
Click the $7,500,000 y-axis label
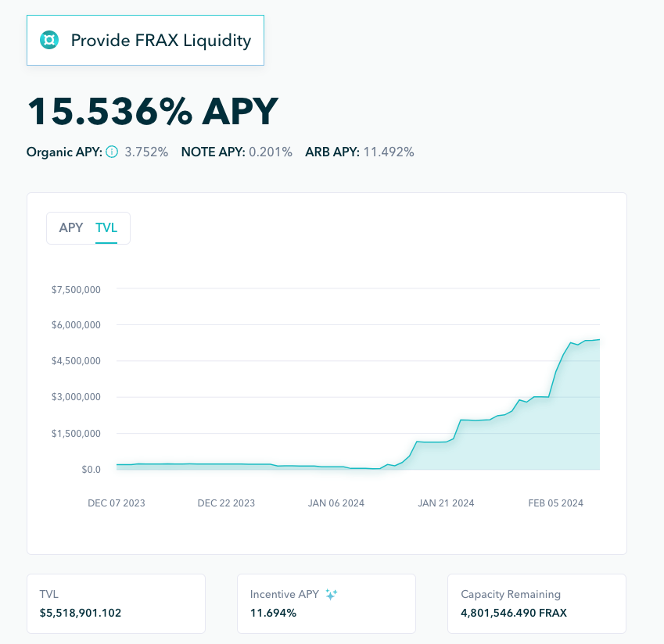point(76,289)
